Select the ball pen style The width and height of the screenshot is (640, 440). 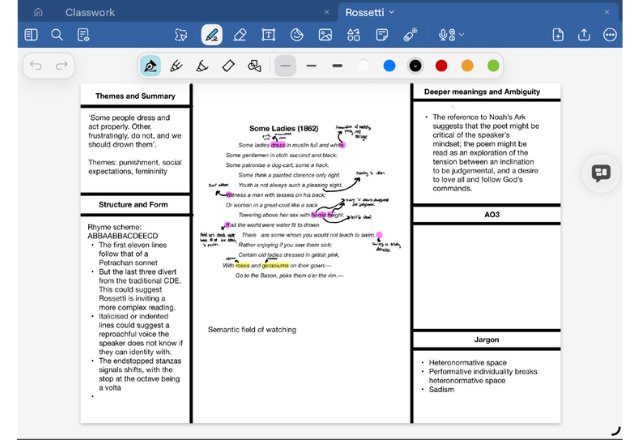[x=176, y=66]
